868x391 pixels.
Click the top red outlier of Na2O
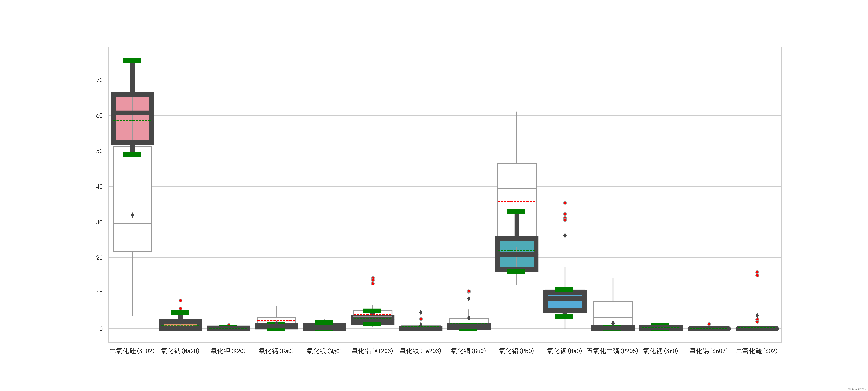pyautogui.click(x=181, y=301)
